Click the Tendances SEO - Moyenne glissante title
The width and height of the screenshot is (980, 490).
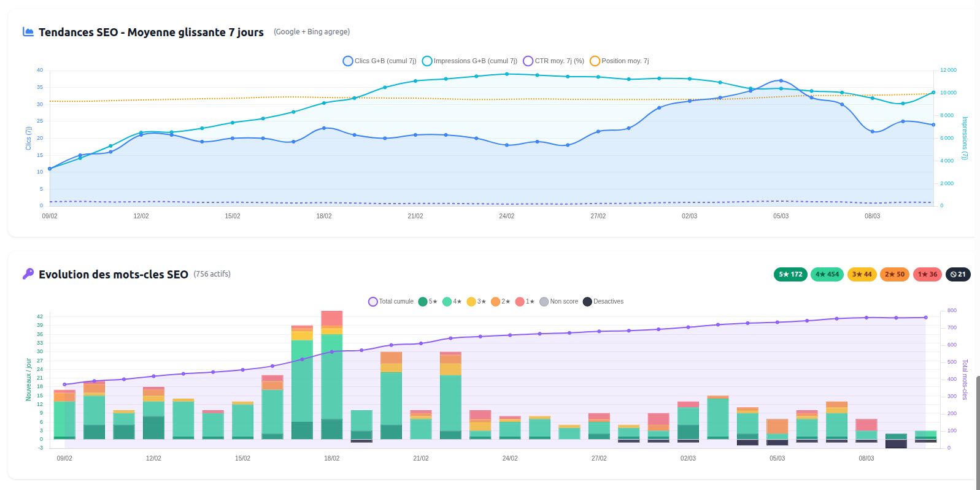click(151, 32)
